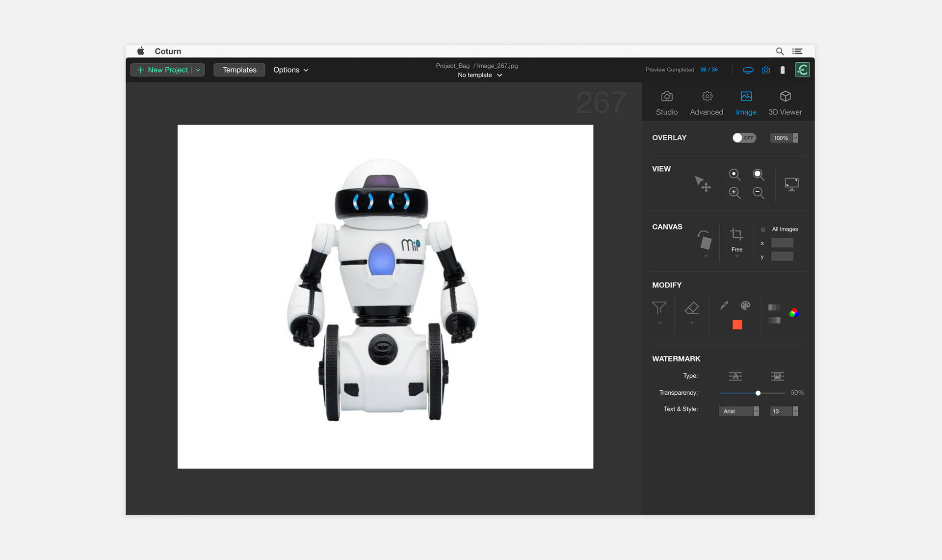
Task: Click the orange-red color swatch
Action: 737,325
